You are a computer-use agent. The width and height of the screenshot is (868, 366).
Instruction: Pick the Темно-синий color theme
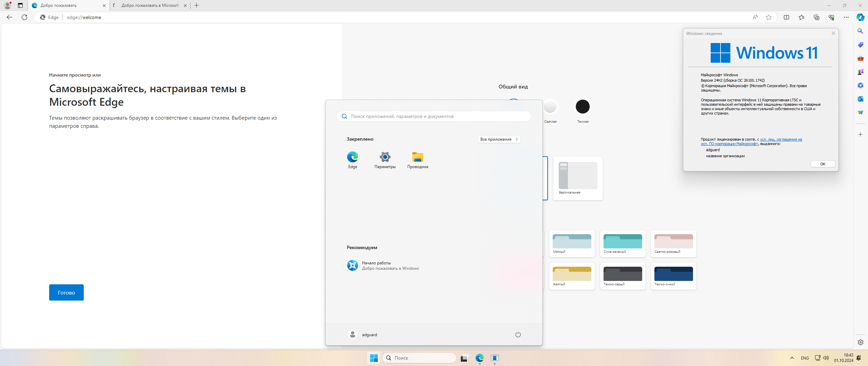point(673,276)
